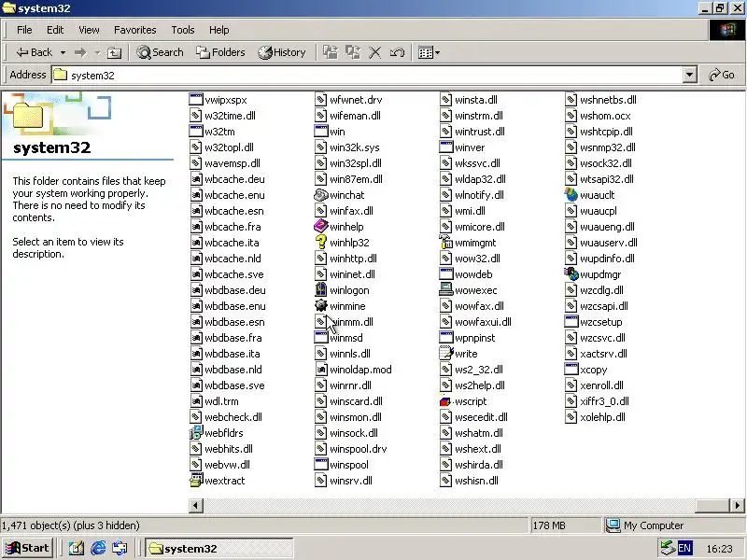This screenshot has height=560, width=747.
Task: Click the Up folder toolbar icon
Action: click(114, 52)
